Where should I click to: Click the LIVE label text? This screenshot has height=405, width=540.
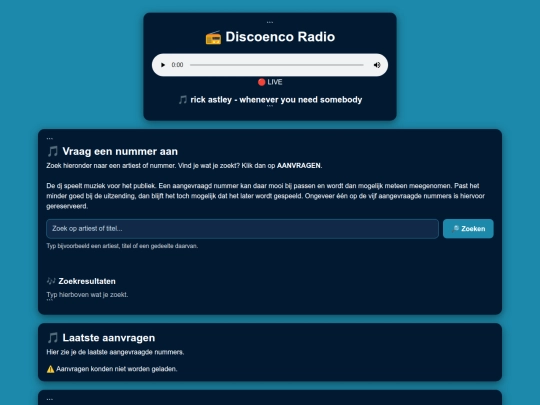(x=275, y=82)
